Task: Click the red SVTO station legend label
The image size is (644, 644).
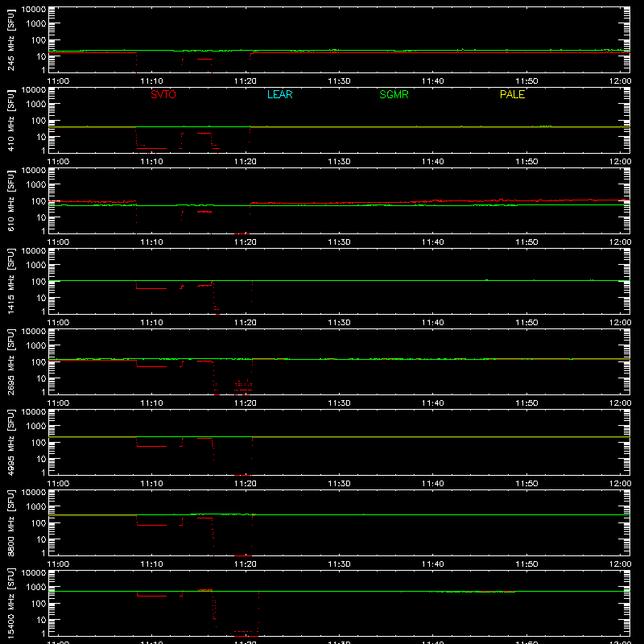Action: pyautogui.click(x=163, y=94)
